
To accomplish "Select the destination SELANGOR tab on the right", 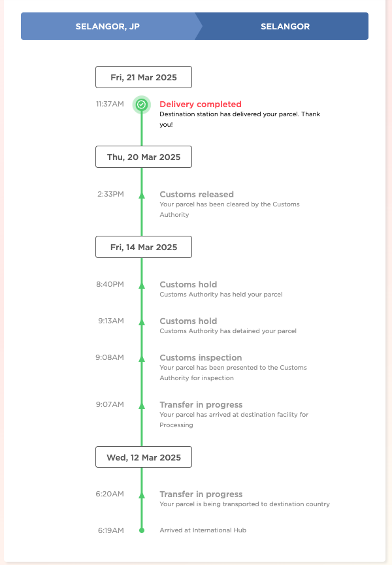I will click(285, 27).
